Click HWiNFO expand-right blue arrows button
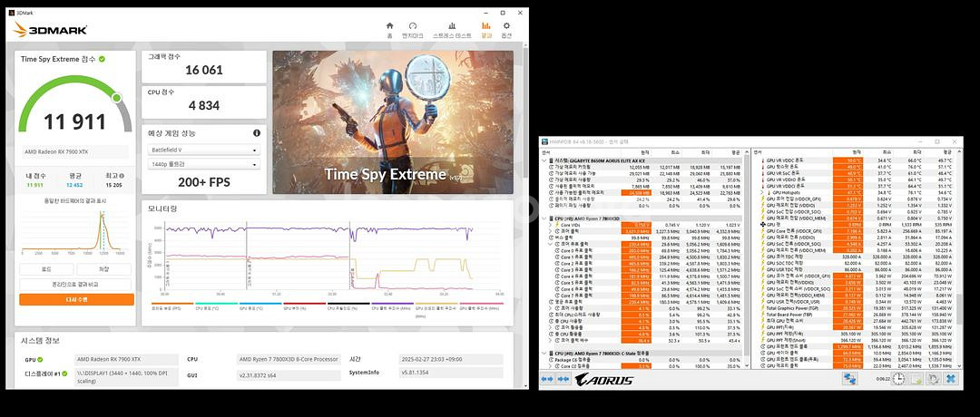Image resolution: width=980 pixels, height=417 pixels. click(563, 379)
